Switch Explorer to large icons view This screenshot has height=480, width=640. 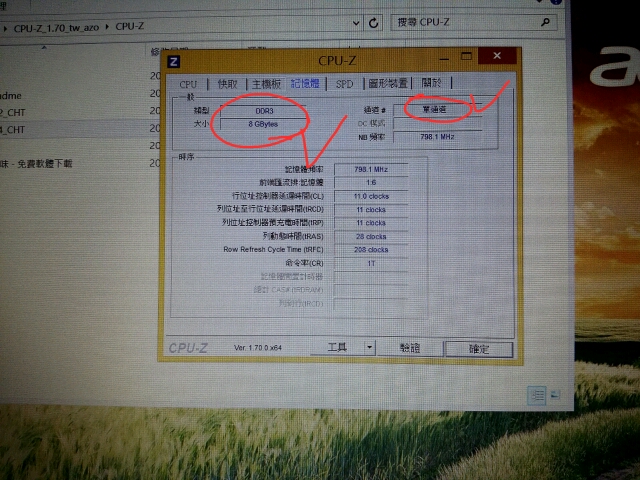[x=555, y=395]
